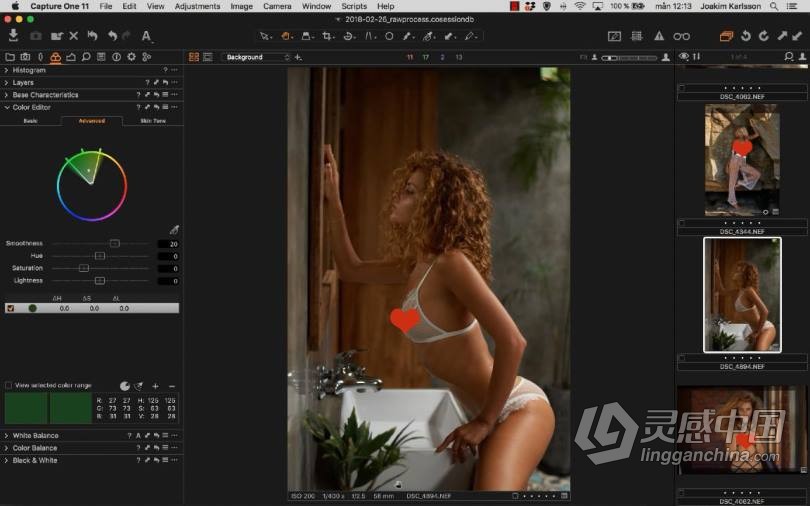Viewport: 810px width, 506px height.
Task: Open the browser sort order arrows
Action: pyautogui.click(x=696, y=56)
